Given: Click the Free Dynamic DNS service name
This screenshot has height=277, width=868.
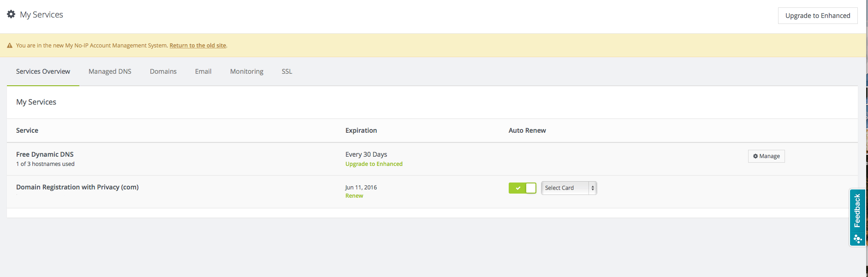Looking at the screenshot, I should 45,154.
